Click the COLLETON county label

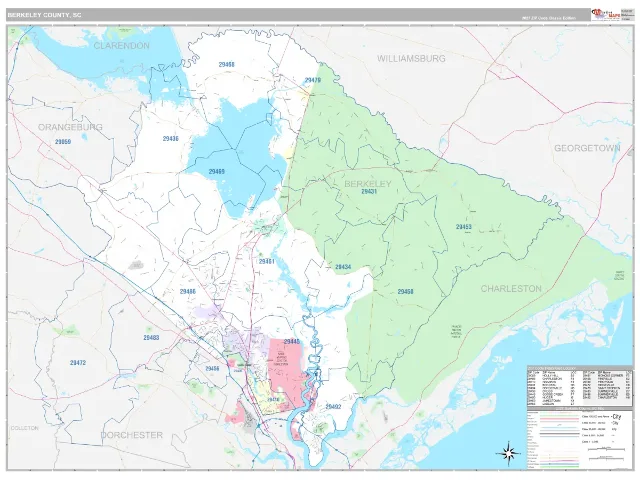click(x=24, y=428)
